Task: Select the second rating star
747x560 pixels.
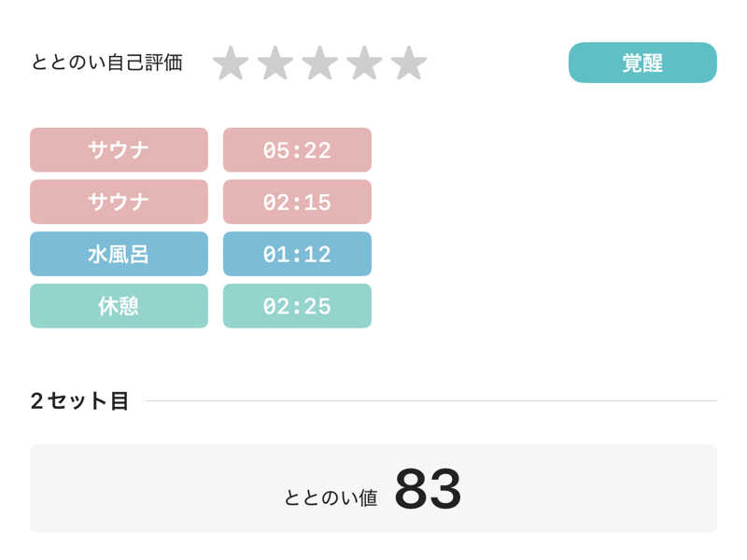Action: [275, 63]
